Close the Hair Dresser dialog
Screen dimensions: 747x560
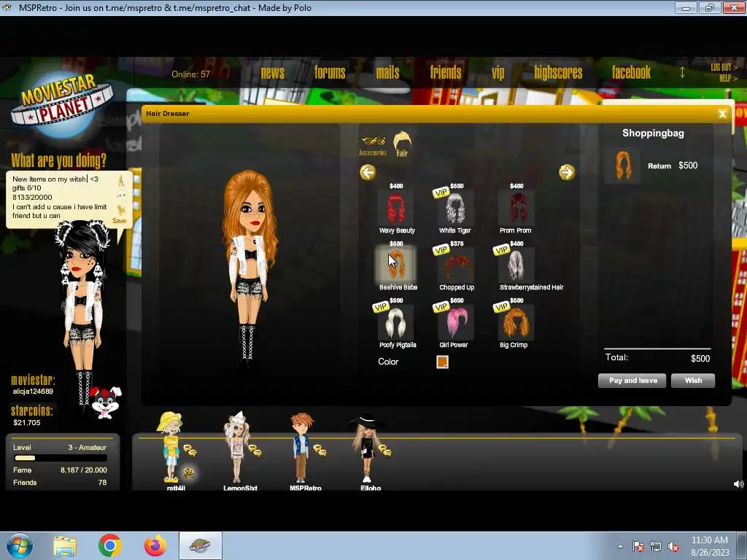pos(722,114)
